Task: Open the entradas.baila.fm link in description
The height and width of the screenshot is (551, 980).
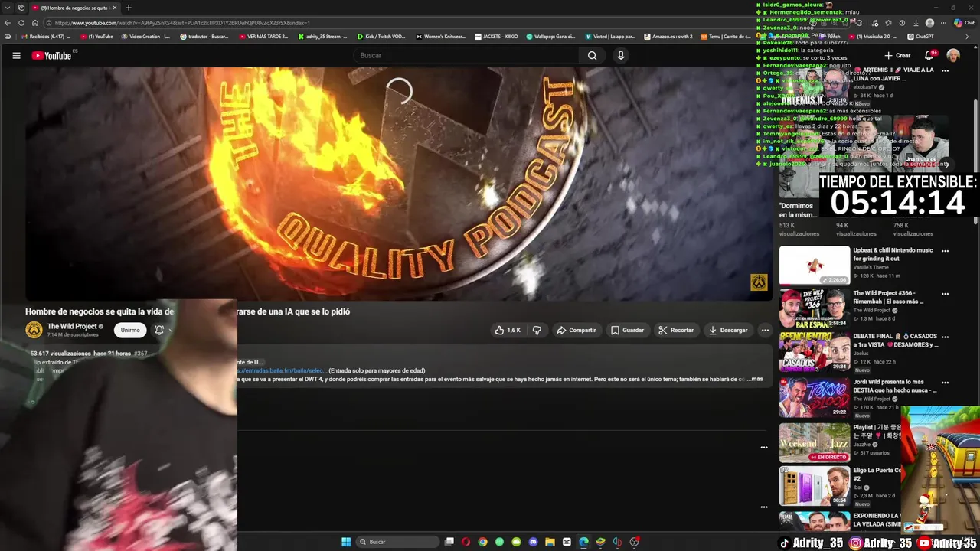Action: (283, 370)
